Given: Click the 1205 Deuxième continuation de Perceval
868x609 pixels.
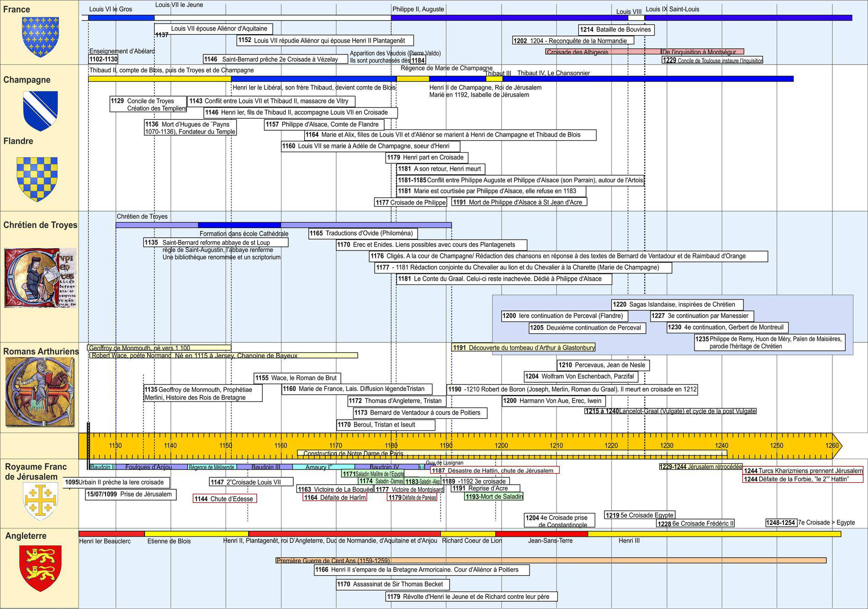Looking at the screenshot, I should pos(587,328).
